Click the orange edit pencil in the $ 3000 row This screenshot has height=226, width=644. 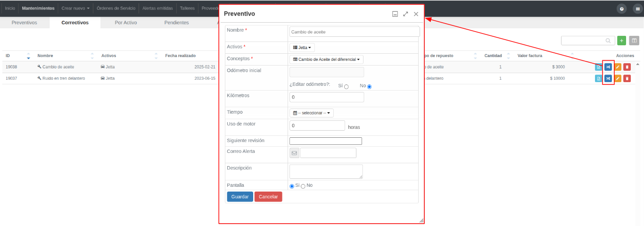618,67
